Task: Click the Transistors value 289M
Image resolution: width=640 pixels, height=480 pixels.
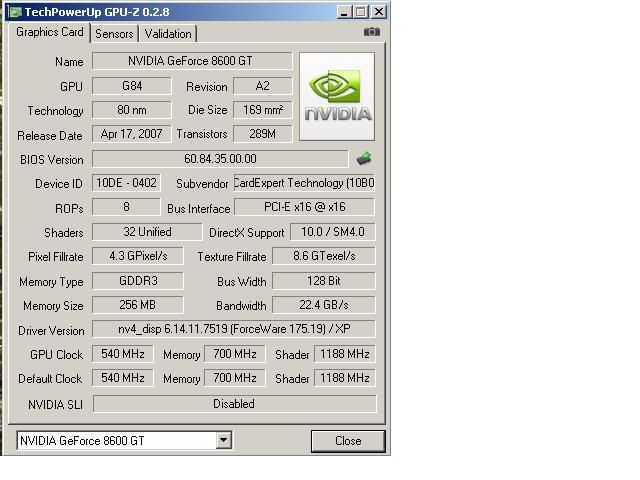Action: coord(262,134)
